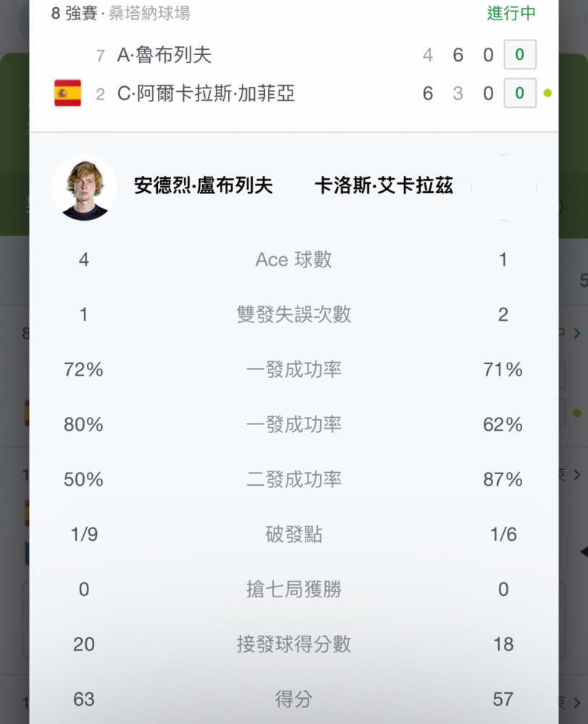Expand the middle background chevron arrow
This screenshot has width=588, height=724.
577,475
